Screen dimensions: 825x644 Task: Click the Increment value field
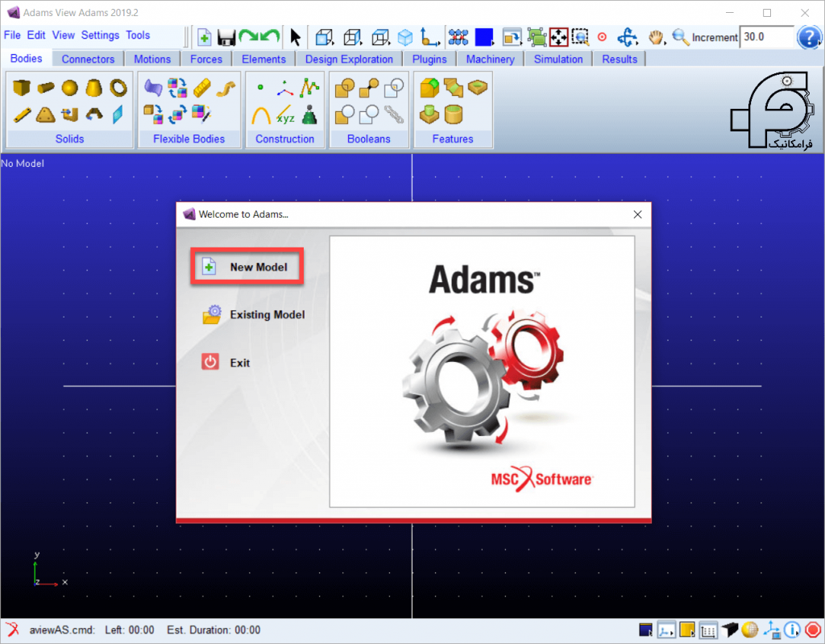click(x=766, y=37)
